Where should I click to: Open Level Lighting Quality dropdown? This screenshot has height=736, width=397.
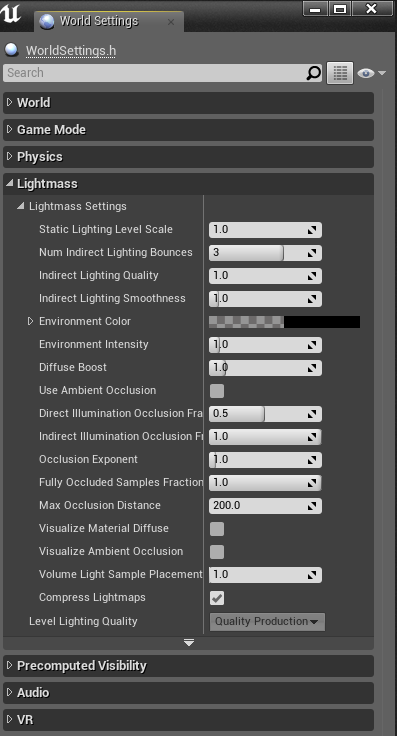tap(267, 621)
